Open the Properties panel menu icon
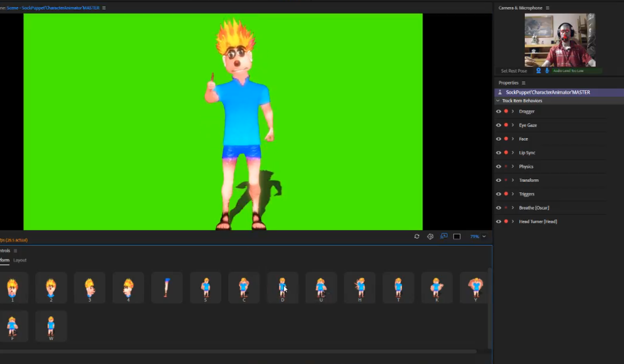 pyautogui.click(x=524, y=83)
